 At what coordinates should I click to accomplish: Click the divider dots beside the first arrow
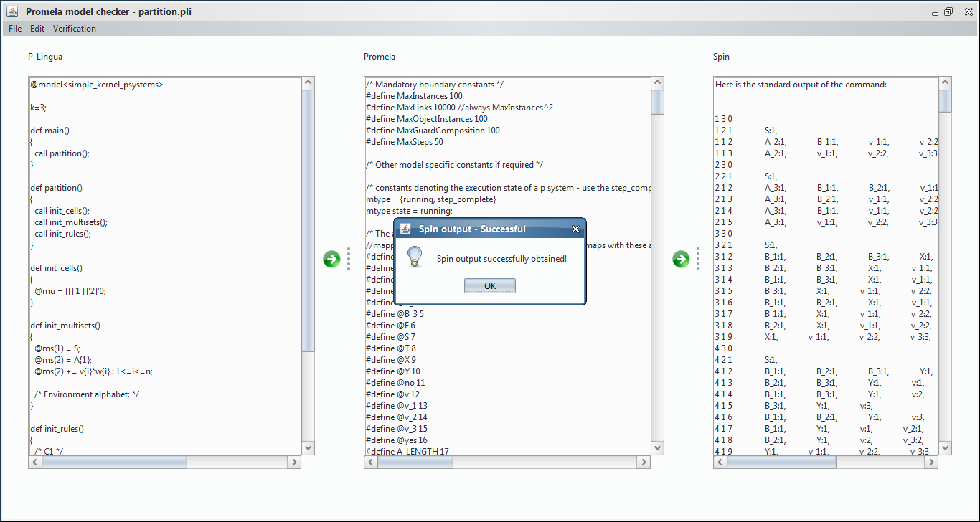point(349,259)
